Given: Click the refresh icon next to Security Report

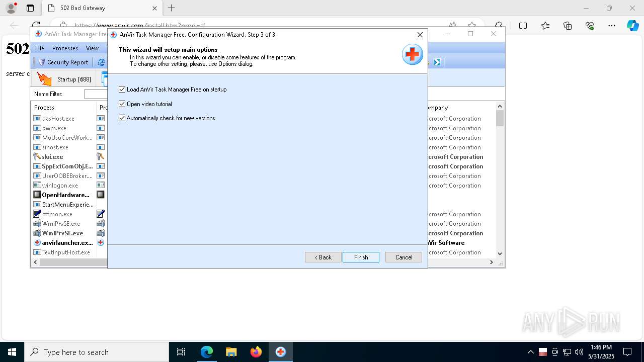Looking at the screenshot, I should coord(102,62).
